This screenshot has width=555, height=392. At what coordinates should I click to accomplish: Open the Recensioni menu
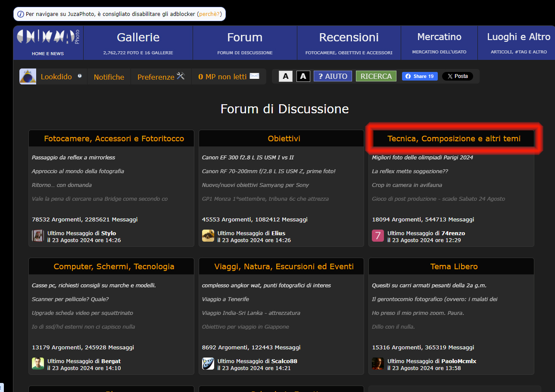pos(349,37)
